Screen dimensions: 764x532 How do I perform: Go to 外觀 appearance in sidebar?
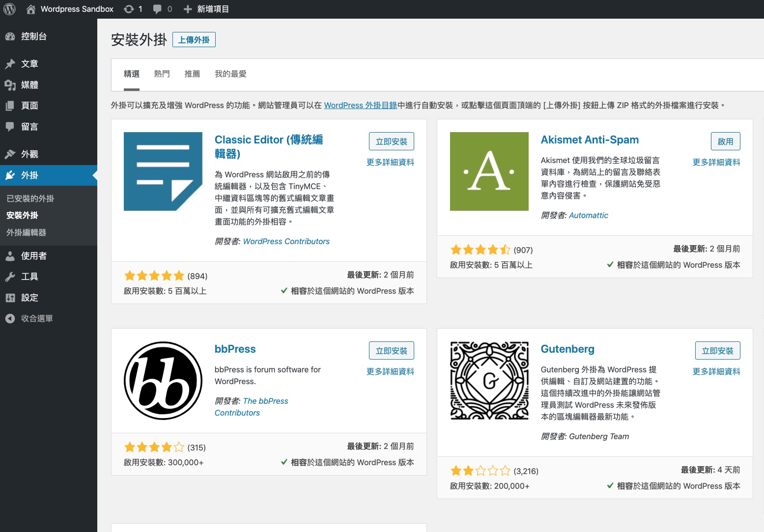[29, 154]
